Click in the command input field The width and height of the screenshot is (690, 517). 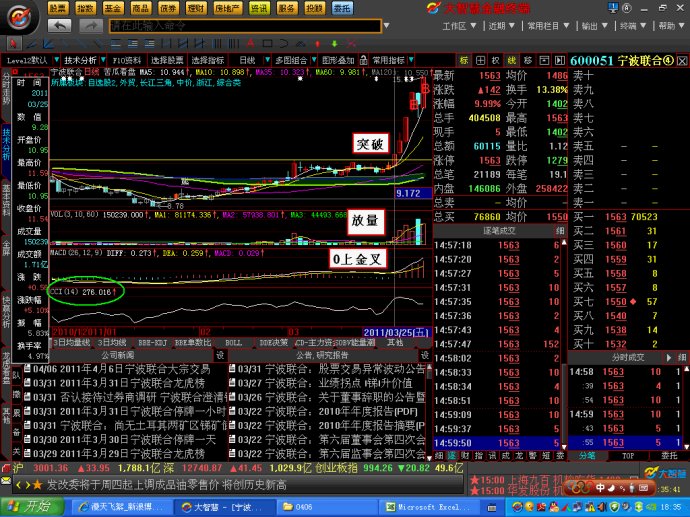pos(245,26)
